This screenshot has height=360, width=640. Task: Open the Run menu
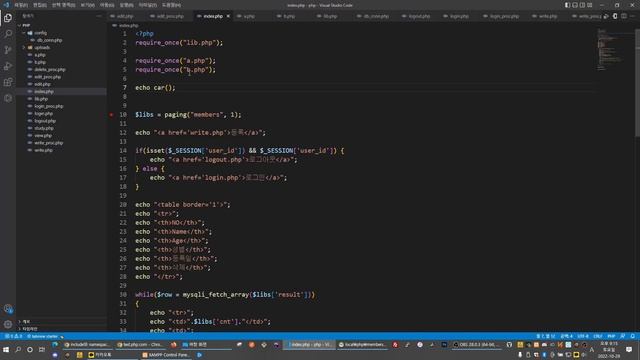click(127, 5)
